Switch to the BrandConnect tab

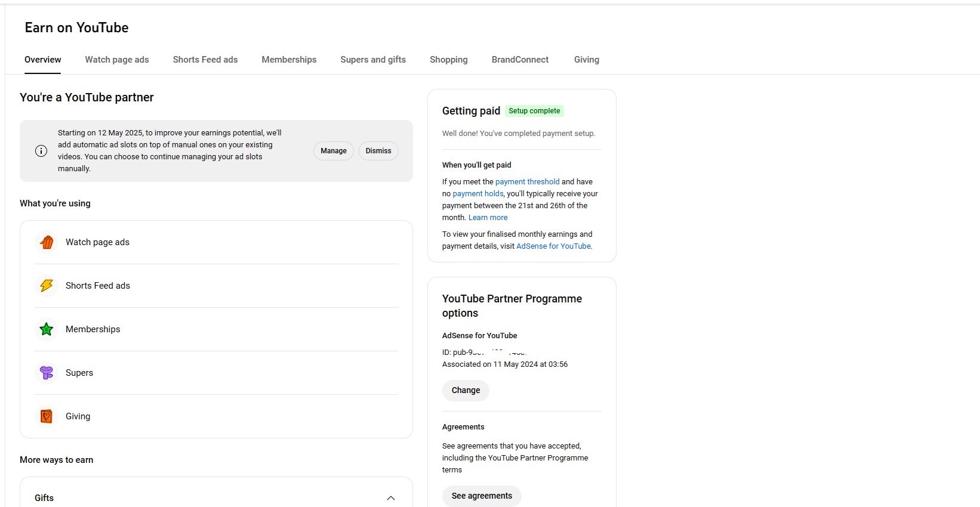pos(520,60)
